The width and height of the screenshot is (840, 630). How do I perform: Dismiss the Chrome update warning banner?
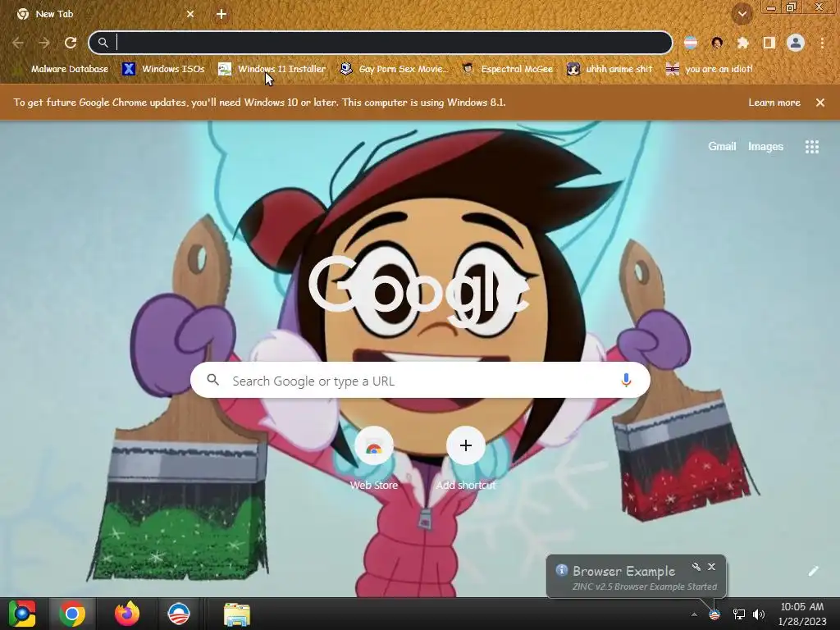[x=820, y=103]
